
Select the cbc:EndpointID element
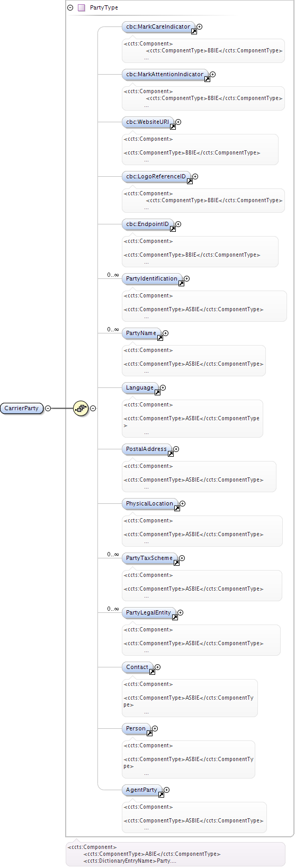(148, 224)
